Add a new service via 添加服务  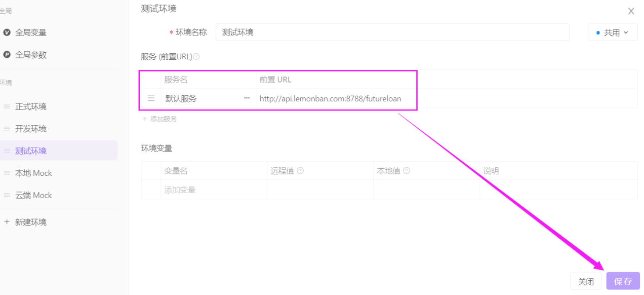point(159,119)
